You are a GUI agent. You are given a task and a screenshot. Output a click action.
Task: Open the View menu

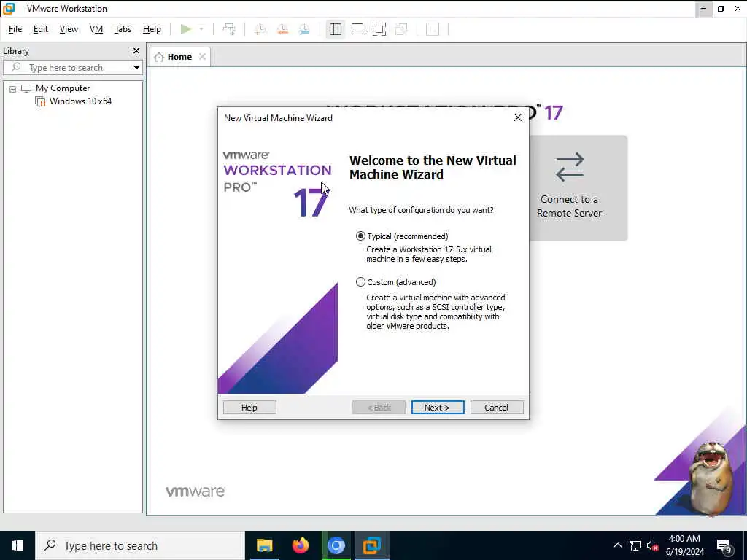(x=69, y=29)
